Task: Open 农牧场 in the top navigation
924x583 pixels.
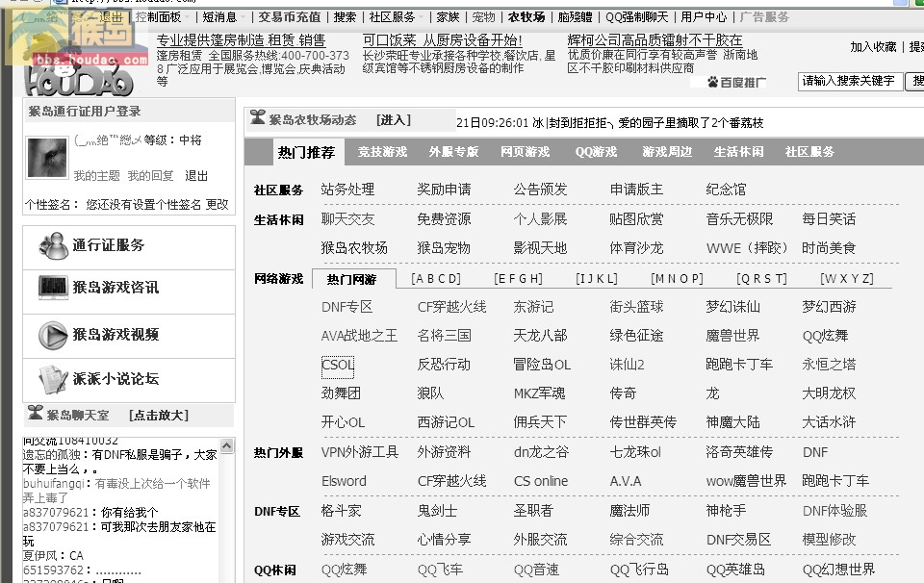Action: click(x=526, y=17)
